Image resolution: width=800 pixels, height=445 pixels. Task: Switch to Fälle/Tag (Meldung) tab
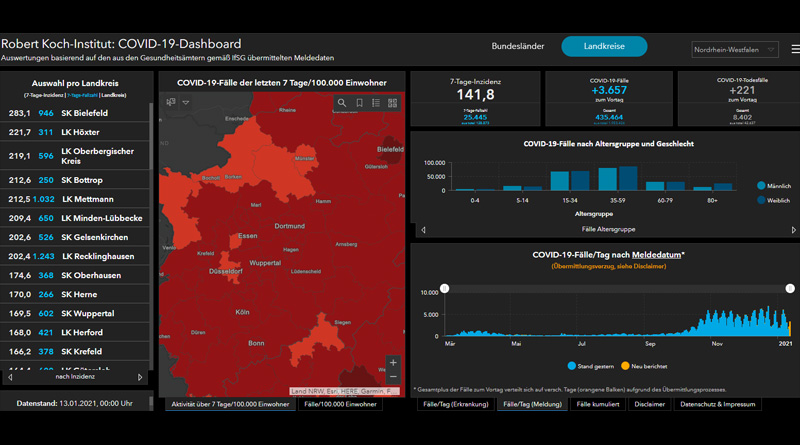[532, 404]
